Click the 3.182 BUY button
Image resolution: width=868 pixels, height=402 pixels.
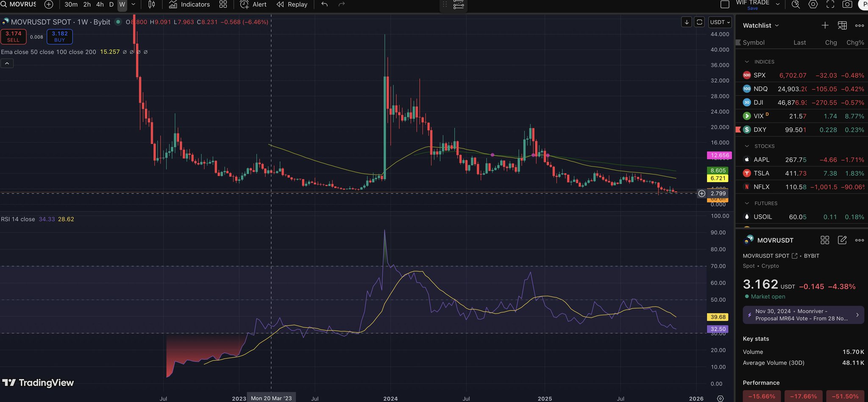point(60,36)
